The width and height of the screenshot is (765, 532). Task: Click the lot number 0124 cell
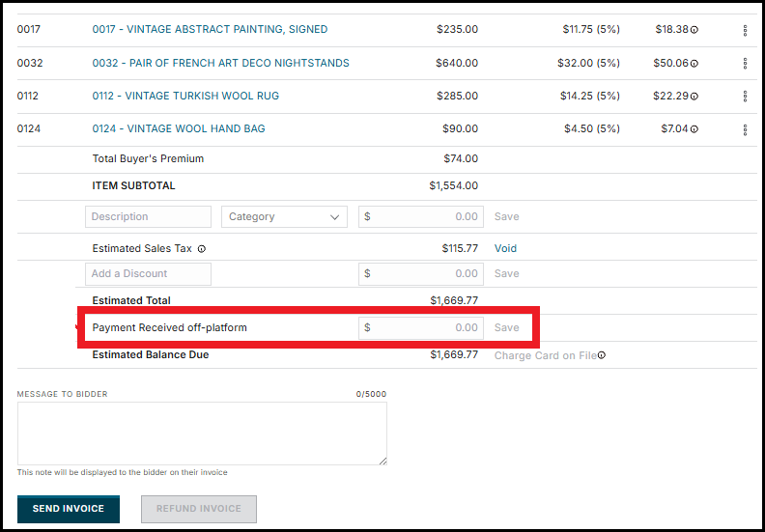(29, 128)
